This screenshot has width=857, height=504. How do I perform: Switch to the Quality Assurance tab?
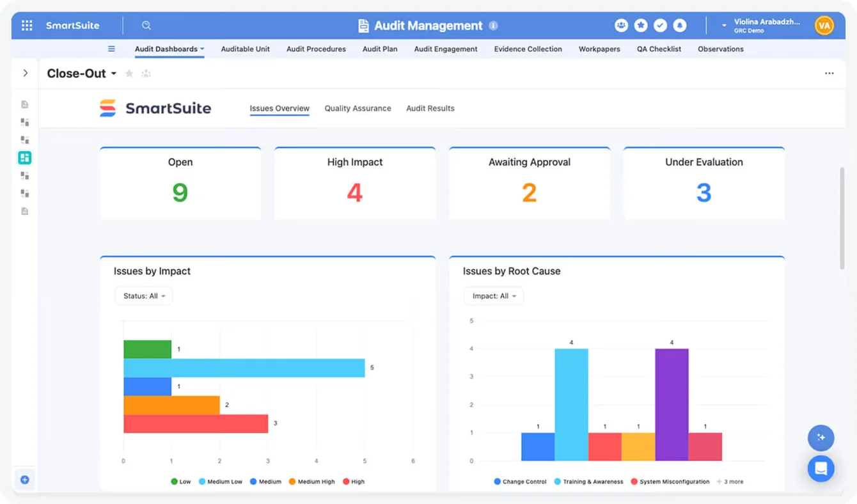point(358,108)
